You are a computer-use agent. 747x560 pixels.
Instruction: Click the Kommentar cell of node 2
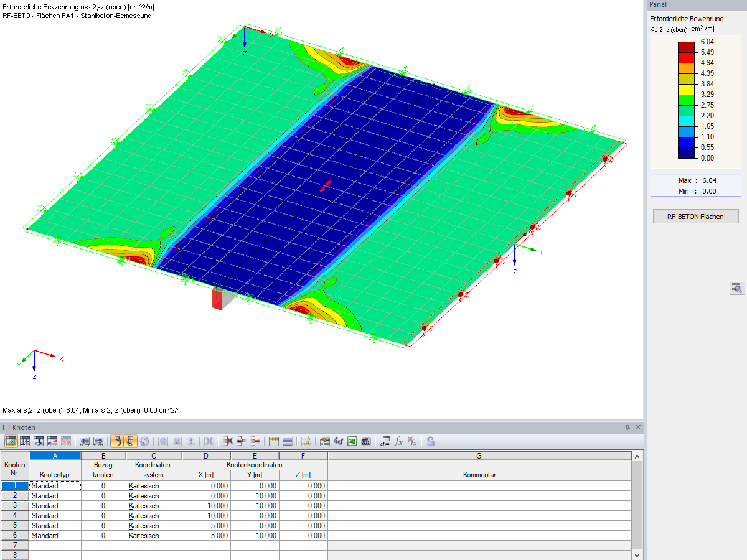479,496
